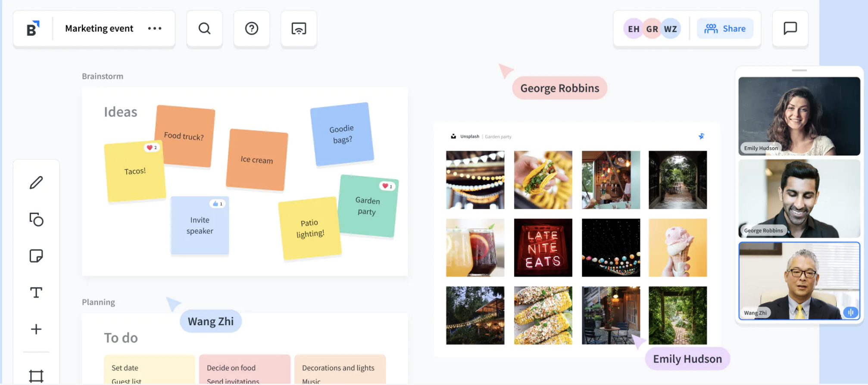This screenshot has width=868, height=385.
Task: Select the Patio lighting! yellow note
Action: coord(310,228)
